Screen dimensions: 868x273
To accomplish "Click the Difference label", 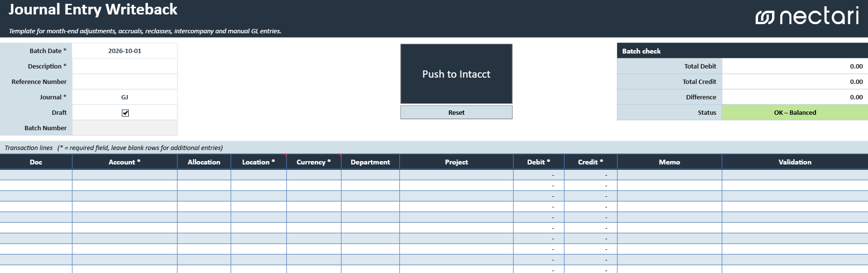I will [x=701, y=97].
